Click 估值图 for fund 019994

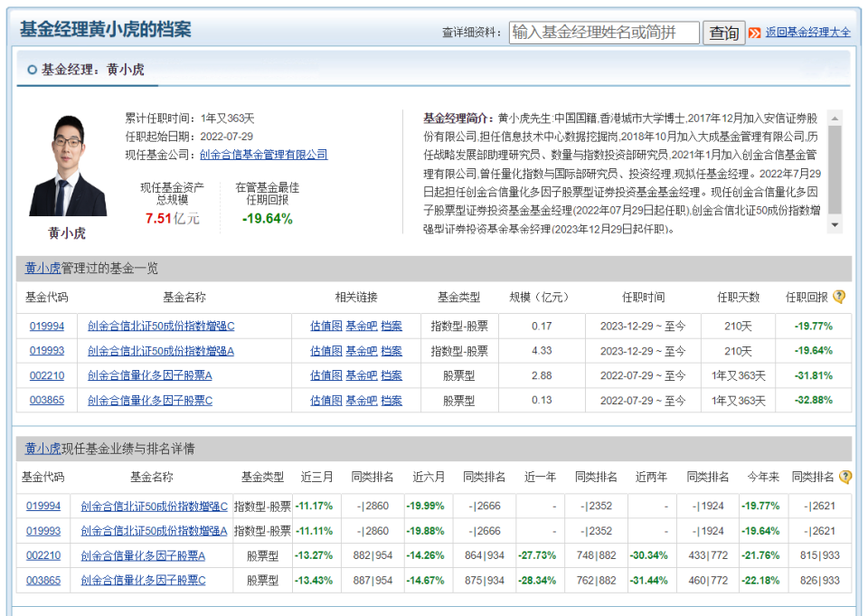click(x=326, y=326)
